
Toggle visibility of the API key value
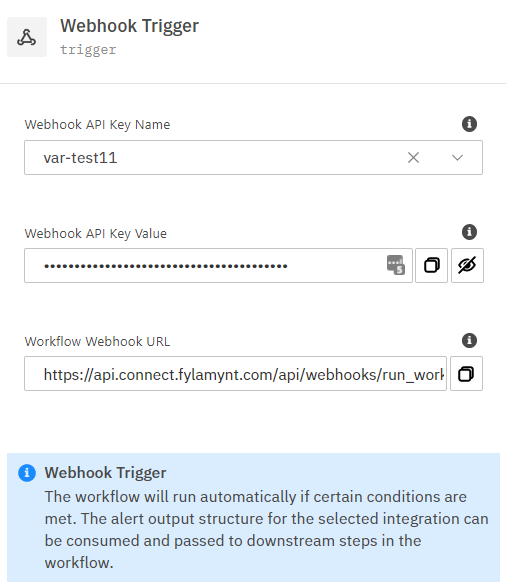tap(467, 266)
